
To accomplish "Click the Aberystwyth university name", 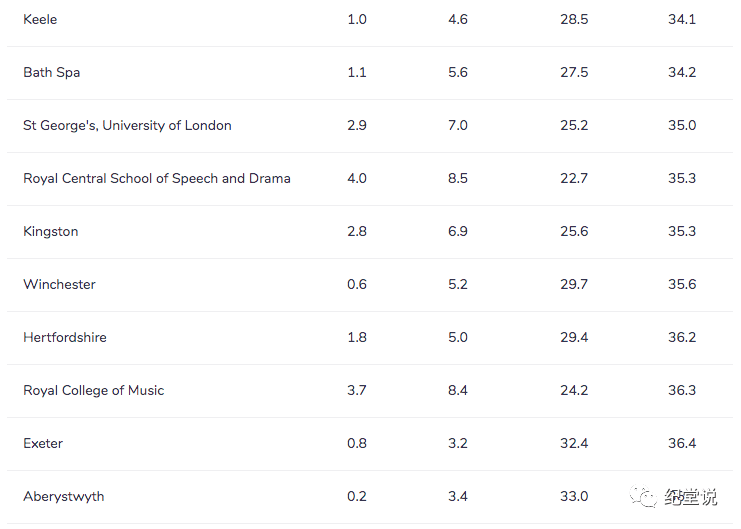I will coord(64,496).
